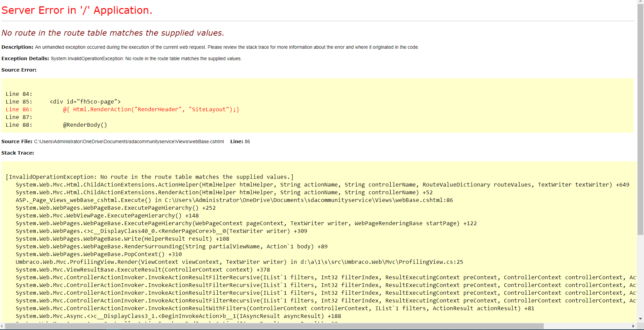Click the "Server Error in '/' Application." heading

(x=77, y=10)
